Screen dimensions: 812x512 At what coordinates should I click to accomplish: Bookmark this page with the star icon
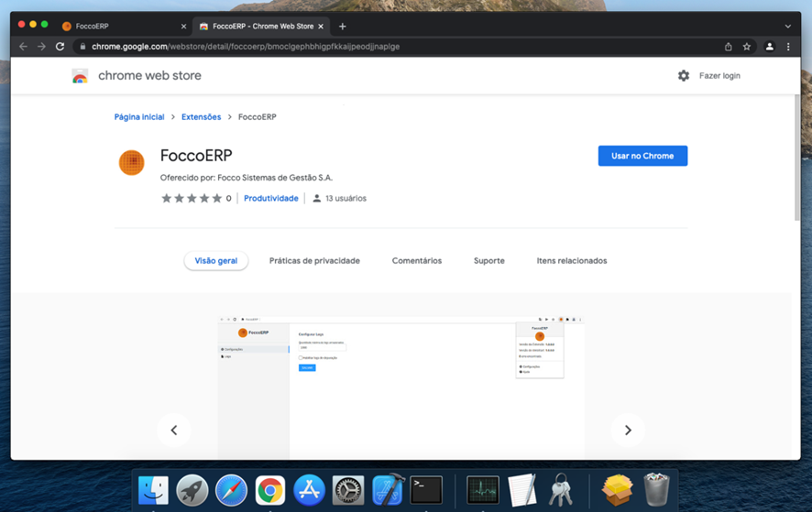(747, 47)
